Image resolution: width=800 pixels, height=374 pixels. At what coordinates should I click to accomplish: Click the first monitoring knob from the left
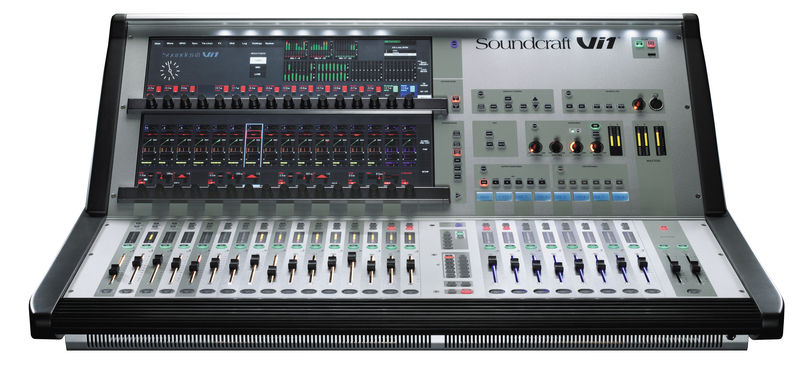pyautogui.click(x=536, y=147)
